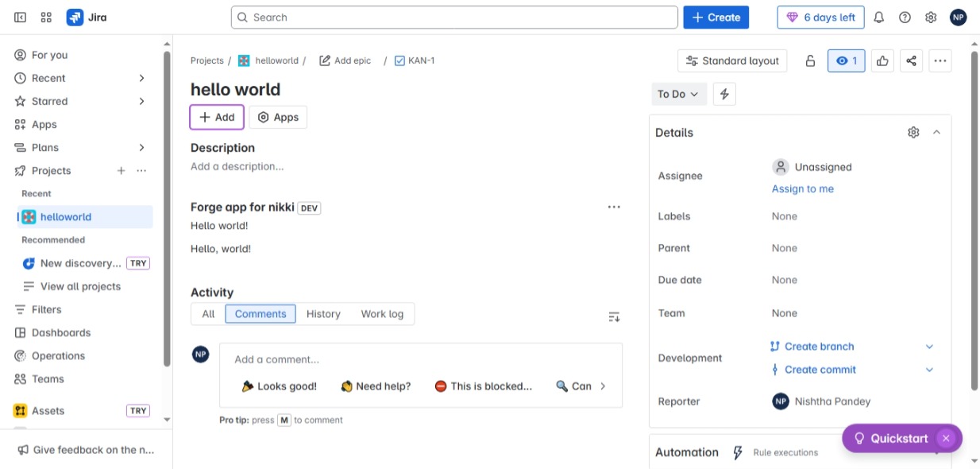Open issue actions three-dot menu

940,61
